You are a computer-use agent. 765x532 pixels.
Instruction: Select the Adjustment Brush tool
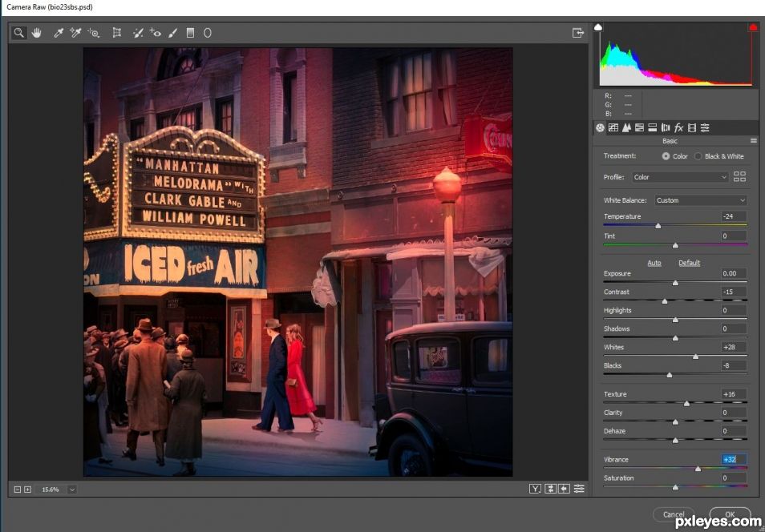[x=172, y=33]
